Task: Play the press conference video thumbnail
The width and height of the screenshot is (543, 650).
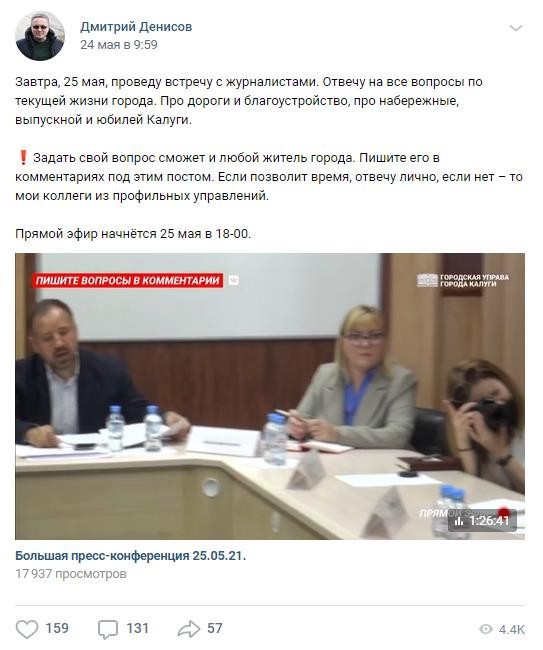Action: click(270, 396)
